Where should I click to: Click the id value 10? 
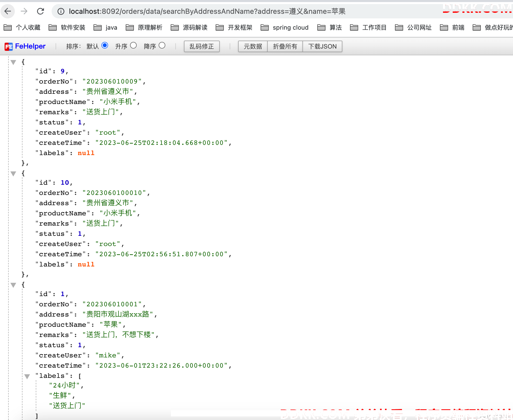(65, 183)
